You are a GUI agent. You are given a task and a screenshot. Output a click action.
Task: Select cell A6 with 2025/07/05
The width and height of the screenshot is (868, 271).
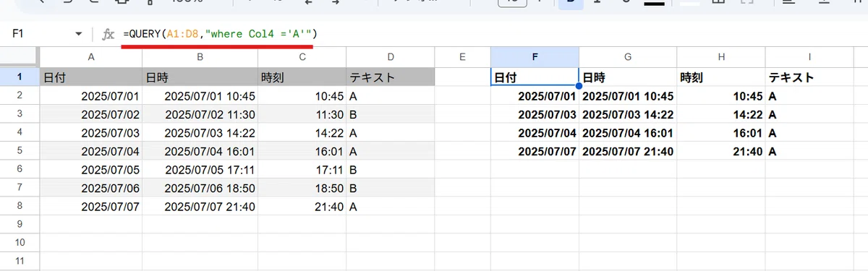point(91,170)
